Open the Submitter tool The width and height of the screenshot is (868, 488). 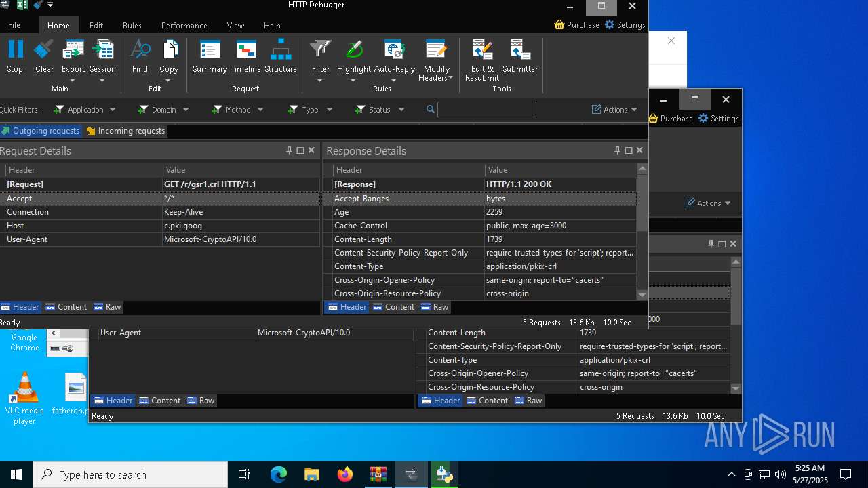point(520,56)
